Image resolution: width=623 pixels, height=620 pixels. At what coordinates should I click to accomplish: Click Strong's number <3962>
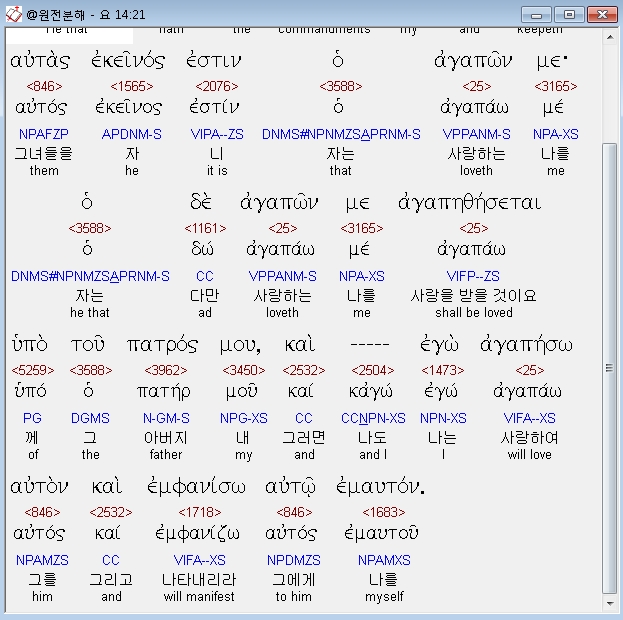pyautogui.click(x=166, y=370)
